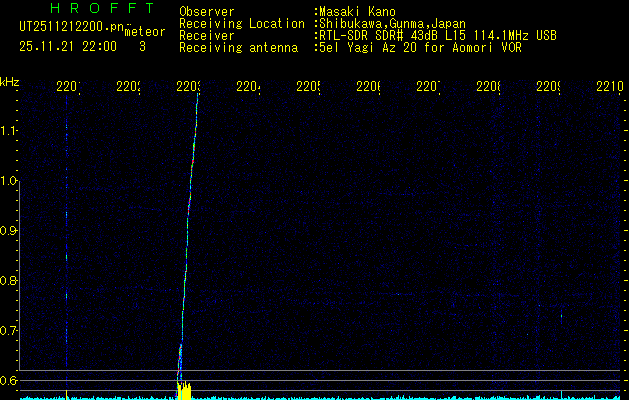Click the Receiving antenna field label
Screen dimensions: 629x400
pos(238,47)
